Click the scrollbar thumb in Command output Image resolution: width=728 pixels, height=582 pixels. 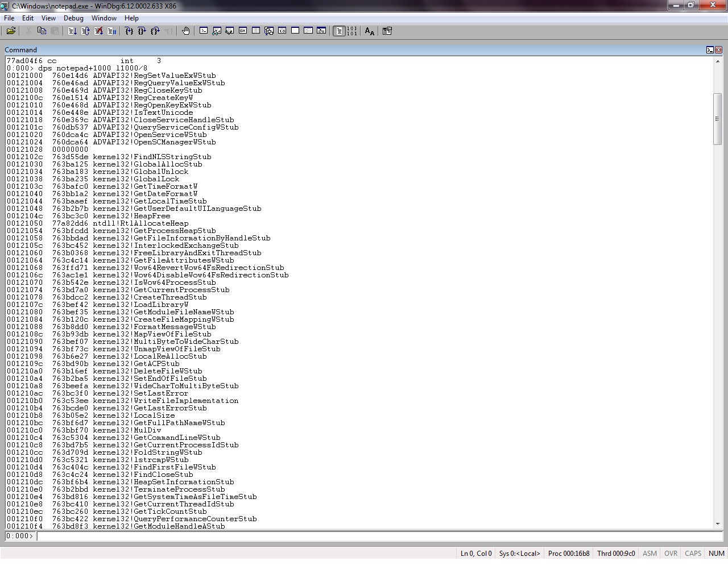(718, 118)
